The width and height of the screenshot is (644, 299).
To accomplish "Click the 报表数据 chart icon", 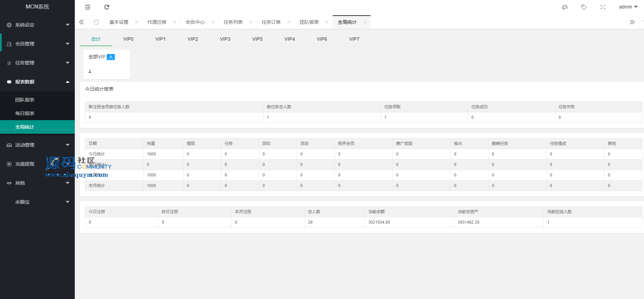I will (x=9, y=82).
